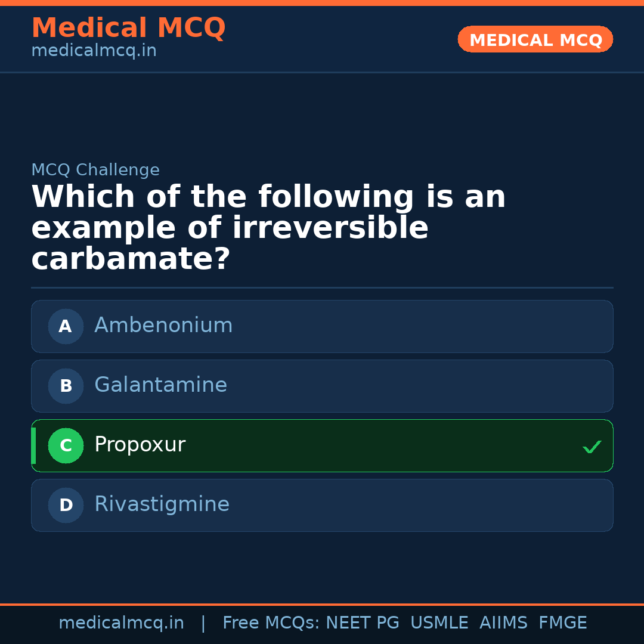
Task: Open the medicalmcq.in link in the footer
Action: (121, 622)
